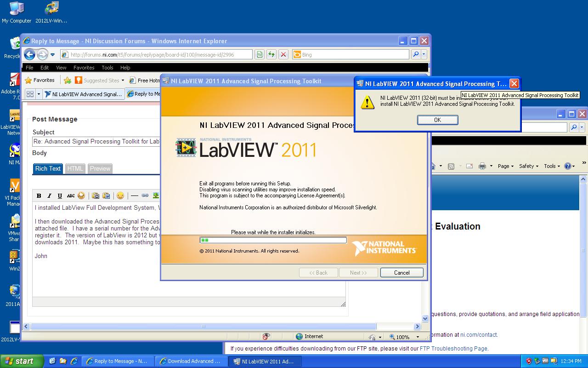Insert an image with the tree icon

156,195
